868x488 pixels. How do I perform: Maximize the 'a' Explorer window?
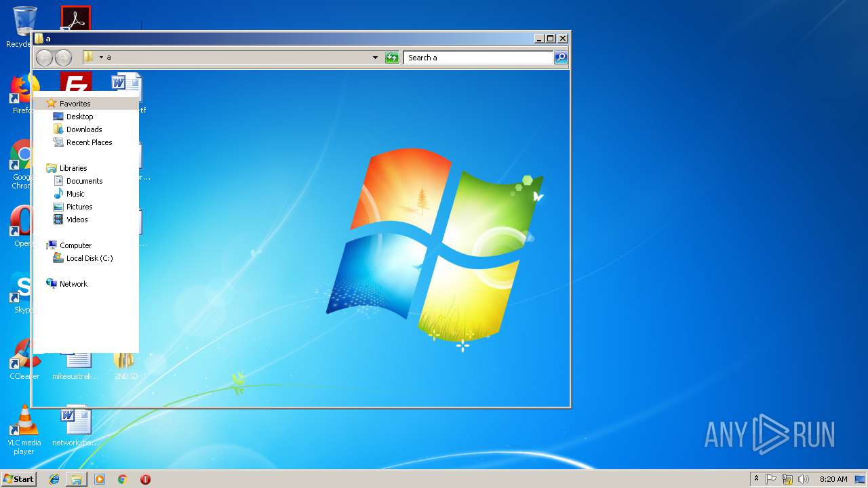pos(550,39)
